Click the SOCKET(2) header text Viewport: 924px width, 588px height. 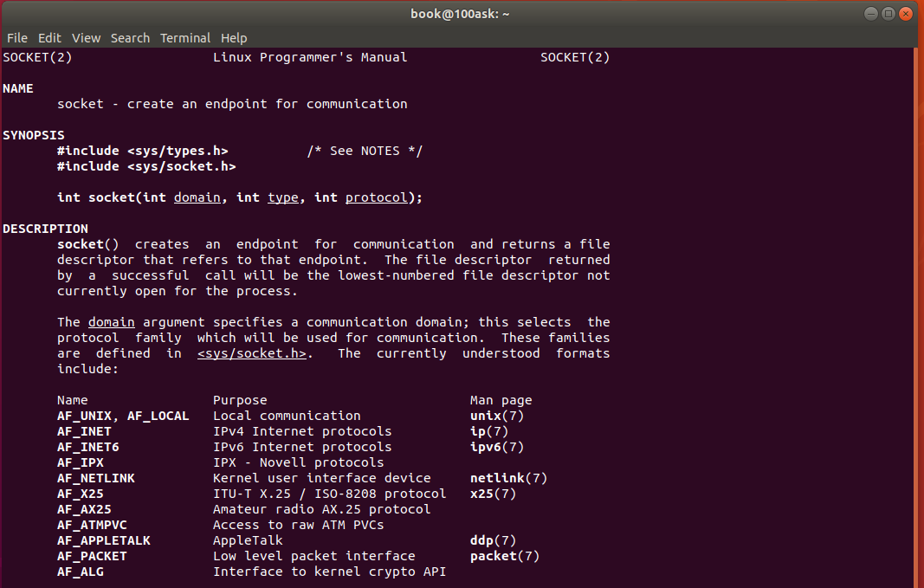tap(36, 57)
